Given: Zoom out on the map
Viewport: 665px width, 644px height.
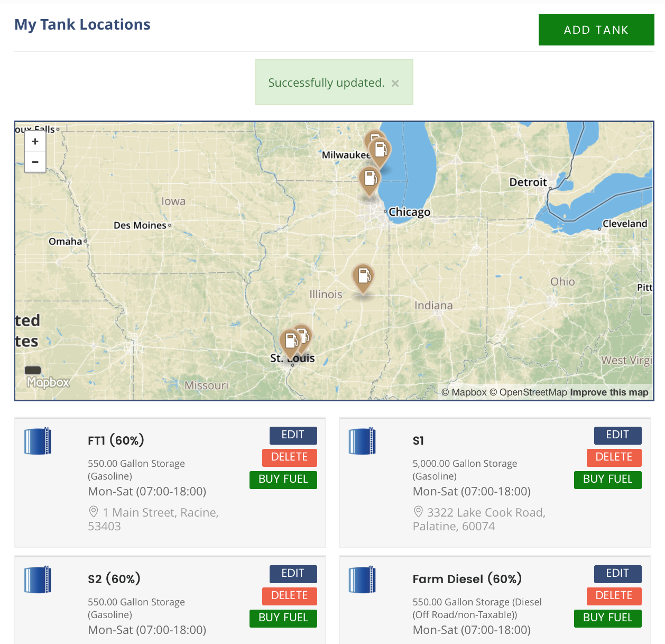Looking at the screenshot, I should coord(35,162).
